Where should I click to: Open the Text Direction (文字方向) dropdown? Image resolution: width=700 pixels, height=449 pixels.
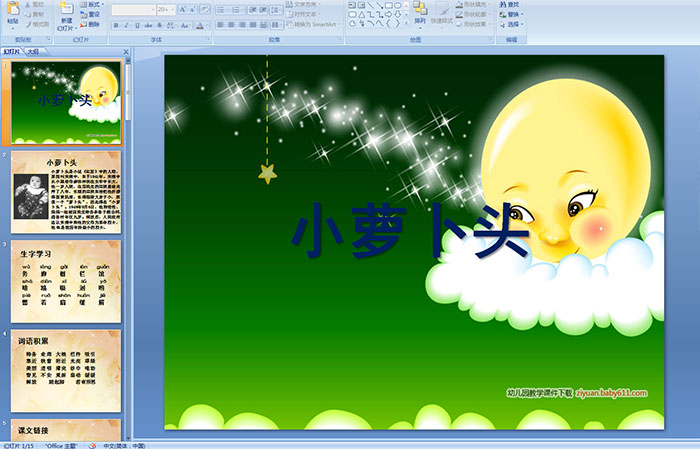pos(303,4)
